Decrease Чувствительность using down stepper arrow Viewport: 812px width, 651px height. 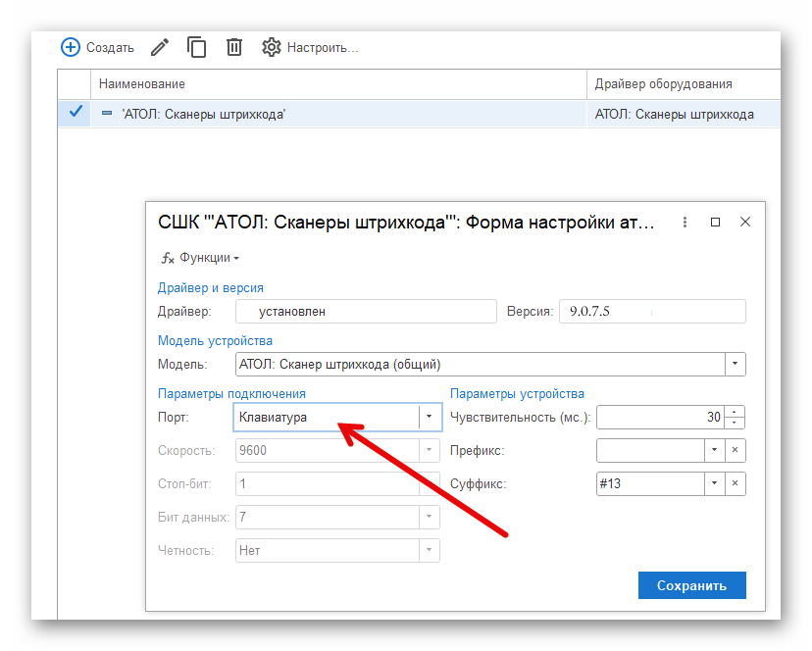[x=735, y=423]
